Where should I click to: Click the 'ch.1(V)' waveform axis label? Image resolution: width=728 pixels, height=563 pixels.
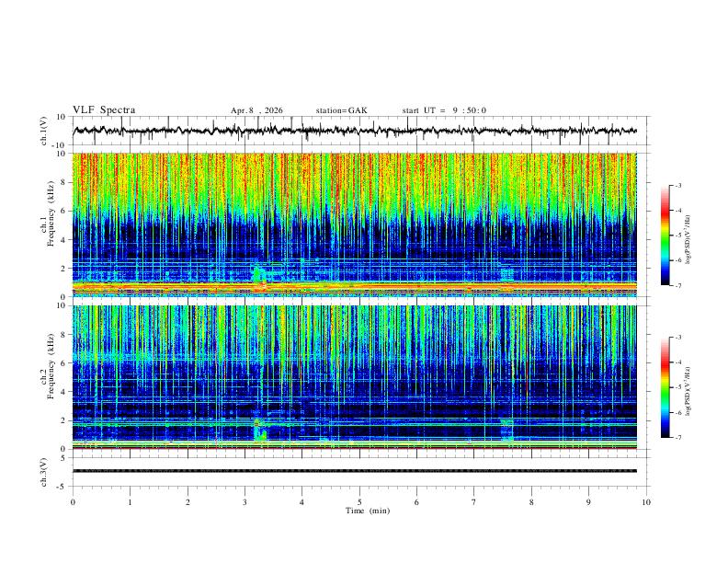click(44, 131)
